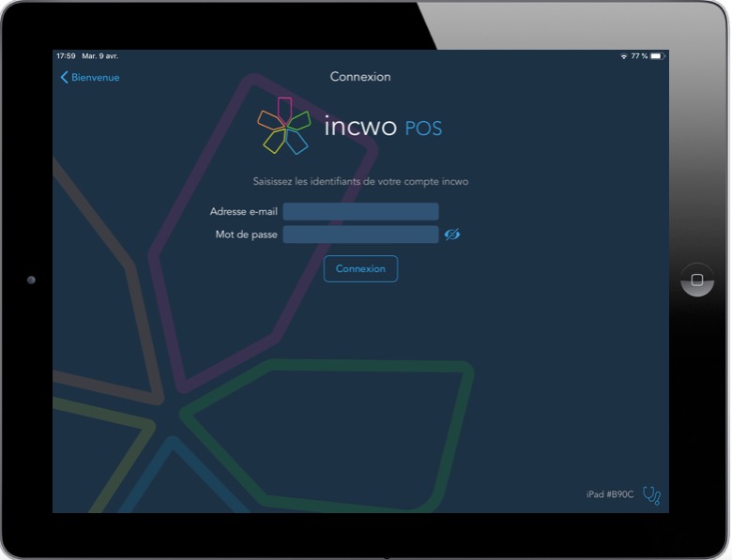Tap the Adresse e-mail input field
The image size is (732, 560).
(360, 211)
